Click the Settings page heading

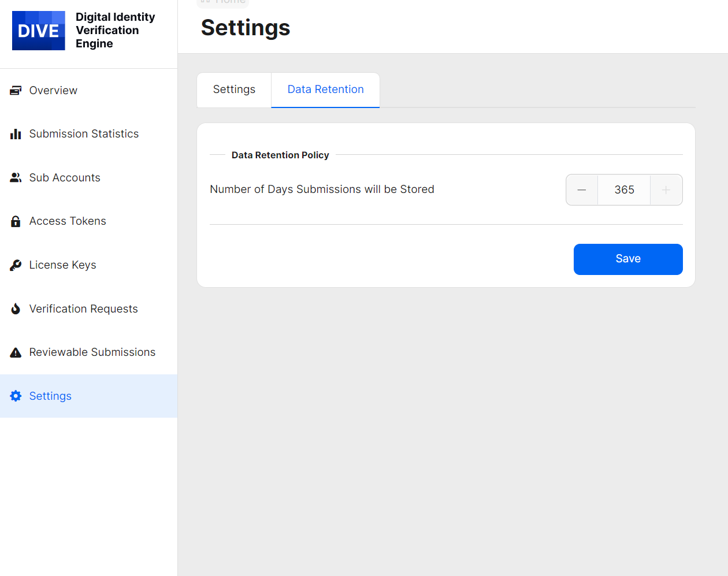[246, 28]
